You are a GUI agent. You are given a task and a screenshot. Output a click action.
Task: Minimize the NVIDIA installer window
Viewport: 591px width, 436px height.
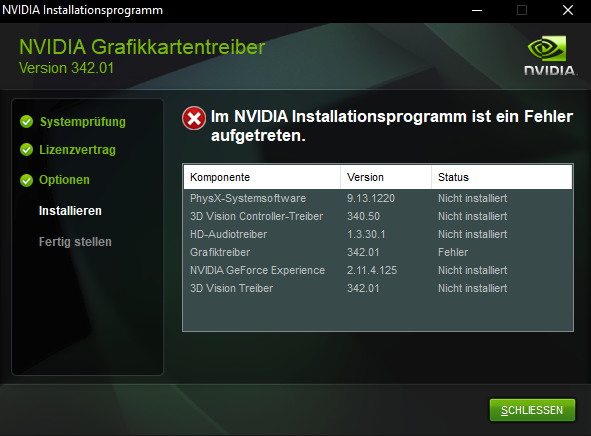pos(477,10)
